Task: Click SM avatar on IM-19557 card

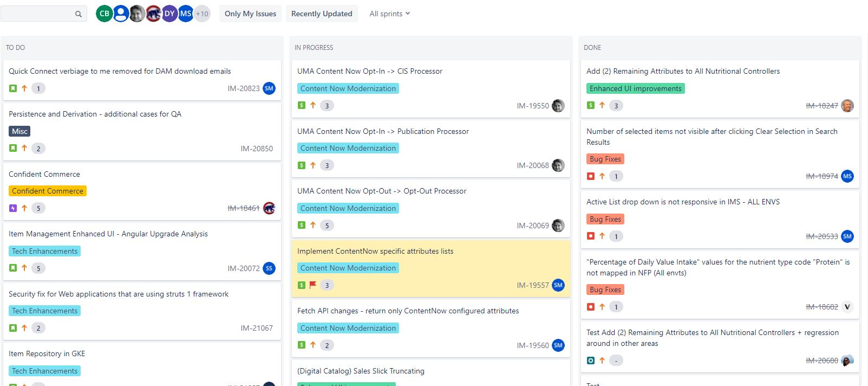Action: click(x=558, y=285)
